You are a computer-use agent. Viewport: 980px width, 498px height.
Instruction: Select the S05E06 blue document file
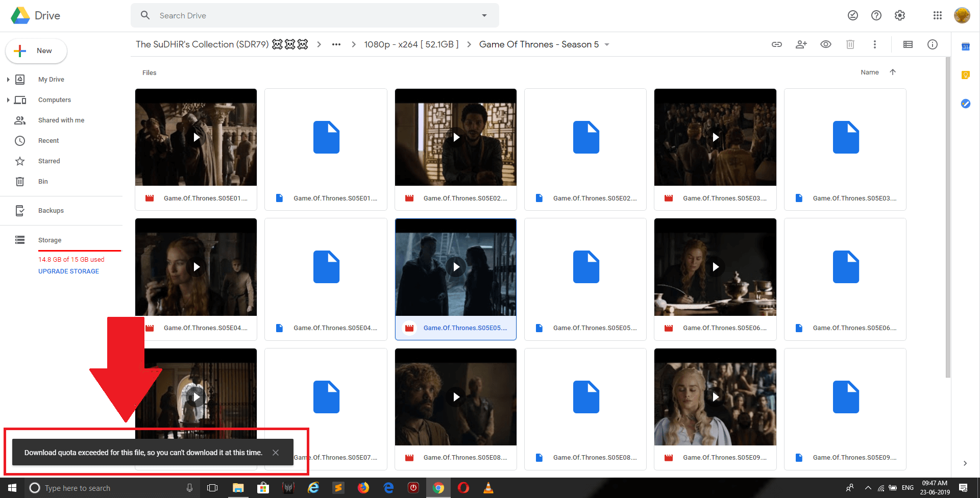pyautogui.click(x=845, y=279)
